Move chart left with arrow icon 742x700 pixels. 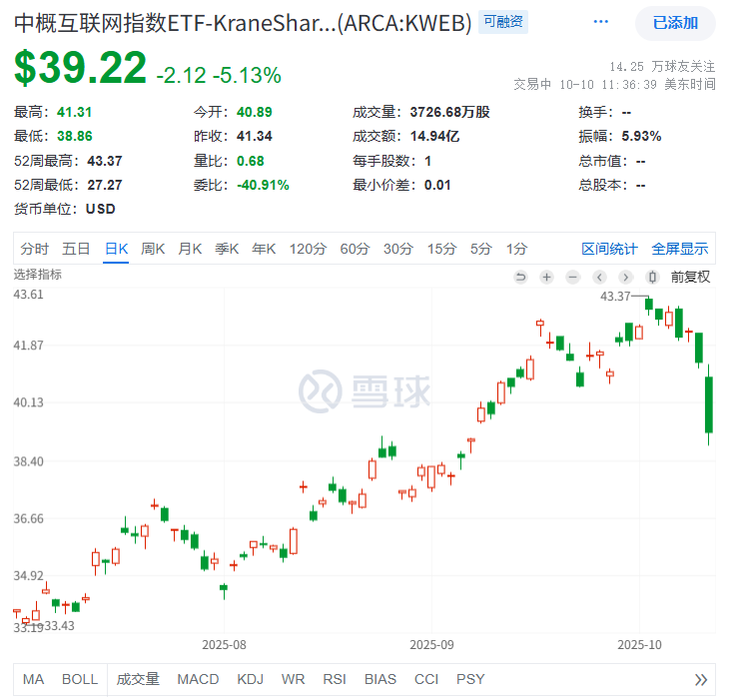pos(599,277)
